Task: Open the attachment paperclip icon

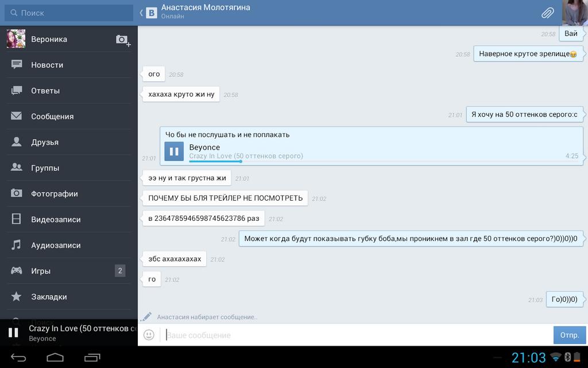Action: pyautogui.click(x=547, y=13)
